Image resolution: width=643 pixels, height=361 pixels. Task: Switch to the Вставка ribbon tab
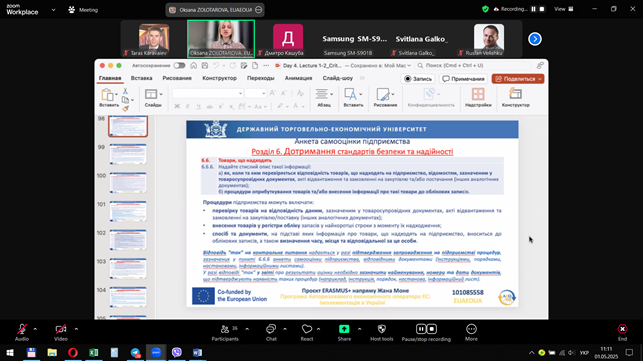[141, 78]
